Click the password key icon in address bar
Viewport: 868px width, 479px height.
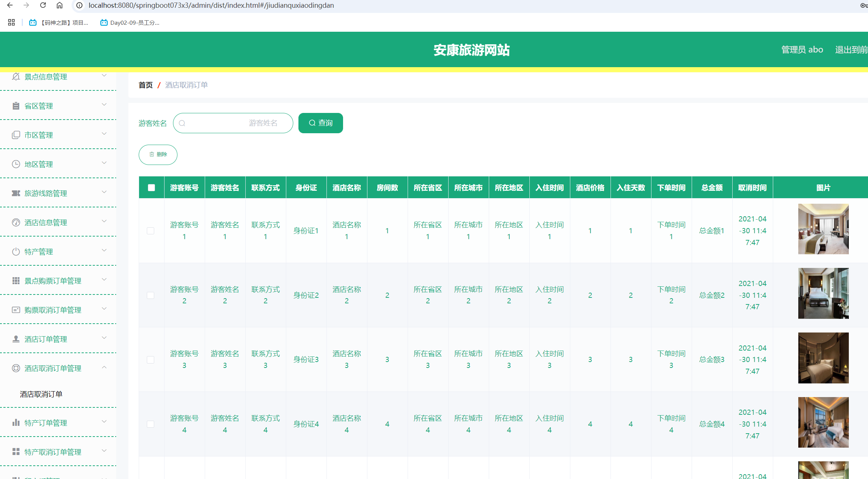click(864, 5)
